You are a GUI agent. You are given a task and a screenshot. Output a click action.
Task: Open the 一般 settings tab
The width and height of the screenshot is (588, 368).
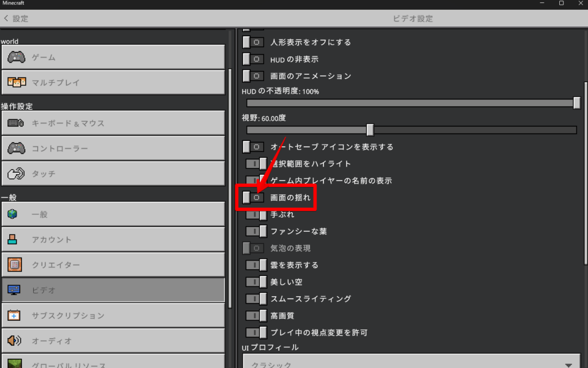113,214
